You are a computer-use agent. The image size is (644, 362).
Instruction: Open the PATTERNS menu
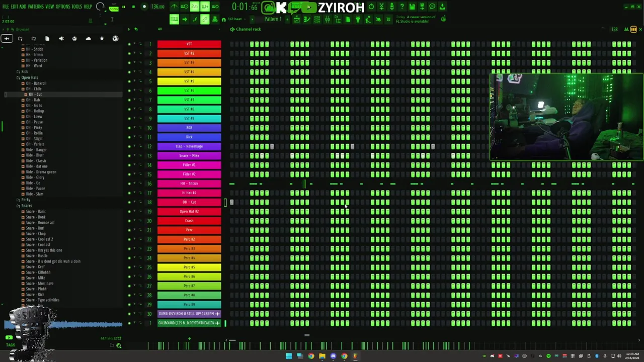pyautogui.click(x=36, y=7)
